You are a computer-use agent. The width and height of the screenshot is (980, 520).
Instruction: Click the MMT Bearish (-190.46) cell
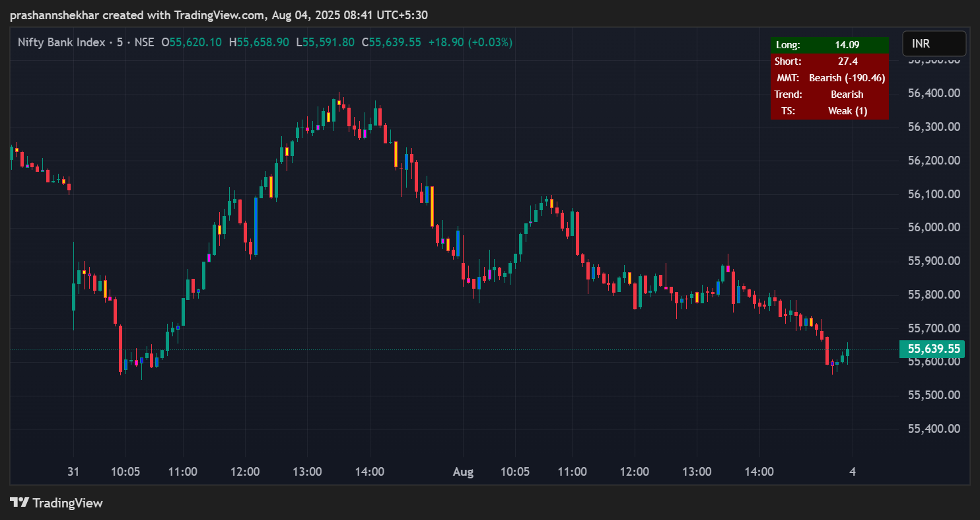(x=846, y=78)
